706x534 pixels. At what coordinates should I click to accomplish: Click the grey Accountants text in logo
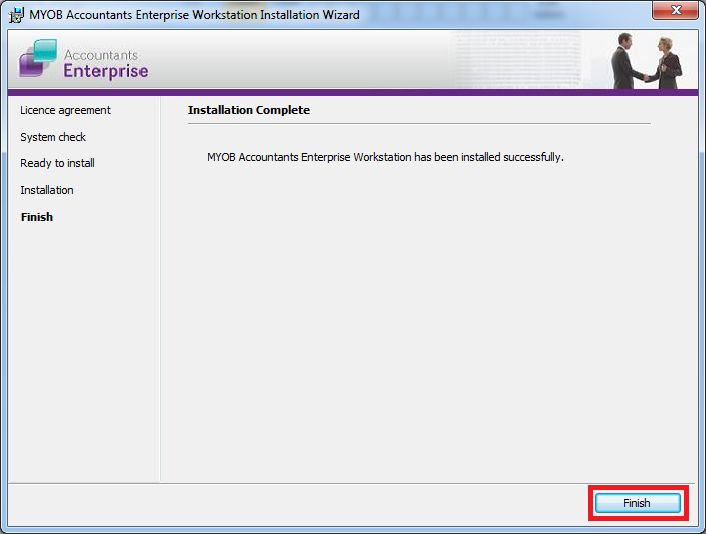point(100,55)
